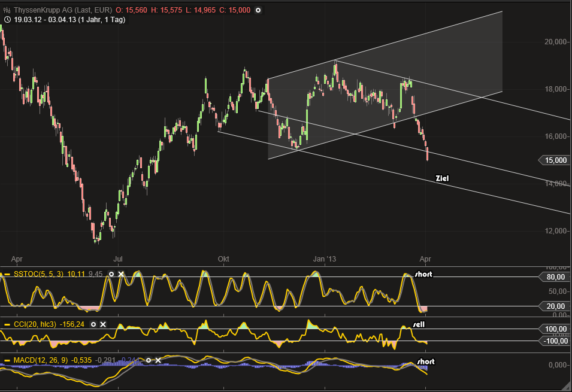The width and height of the screenshot is (572, 392).
Task: Click the MACD value -0,535
Action: tap(81, 360)
